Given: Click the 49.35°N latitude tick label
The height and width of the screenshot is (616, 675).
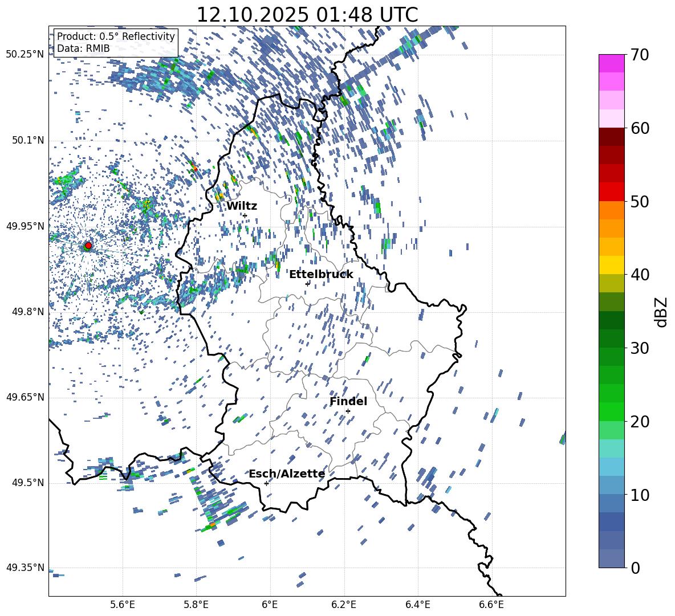Looking at the screenshot, I should [25, 568].
